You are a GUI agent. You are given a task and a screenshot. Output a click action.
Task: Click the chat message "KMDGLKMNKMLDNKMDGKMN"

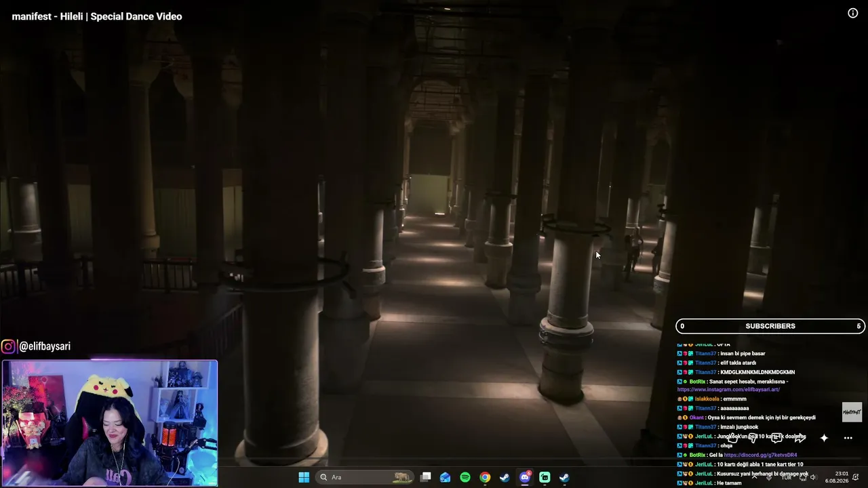(757, 372)
